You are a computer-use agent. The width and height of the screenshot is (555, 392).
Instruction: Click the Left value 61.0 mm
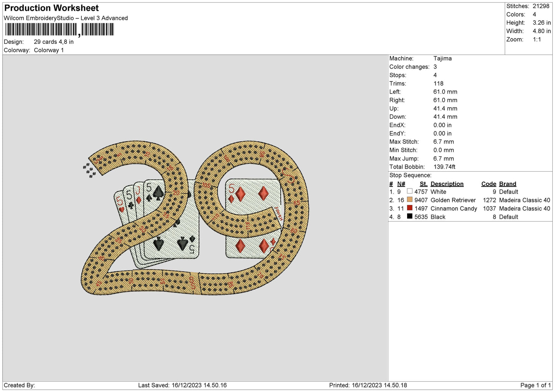tap(445, 92)
